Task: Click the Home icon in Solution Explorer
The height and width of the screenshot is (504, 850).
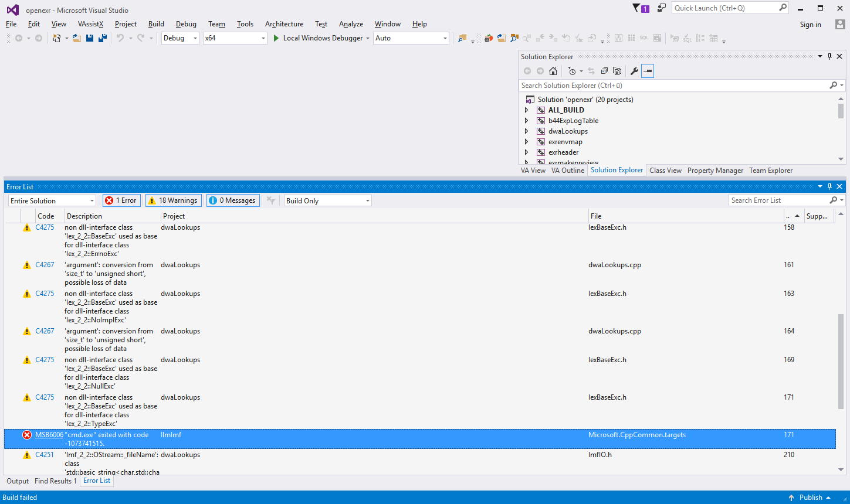Action: 553,71
